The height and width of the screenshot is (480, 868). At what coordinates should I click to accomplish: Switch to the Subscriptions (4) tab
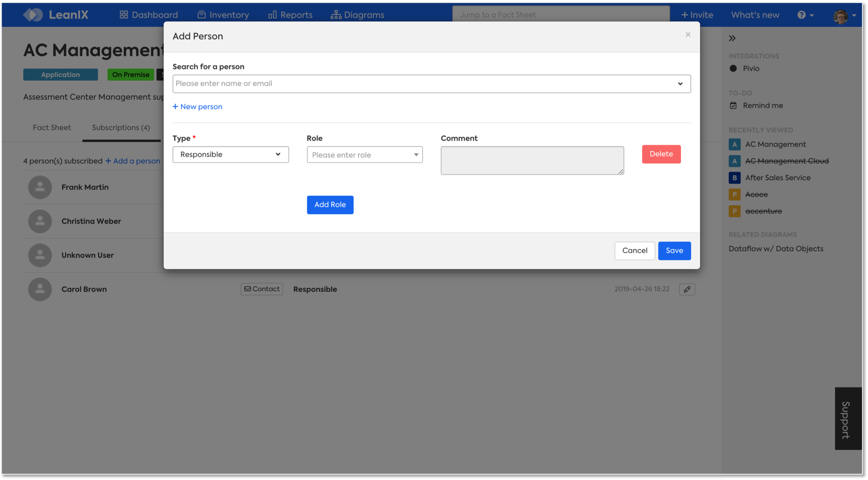(x=121, y=128)
